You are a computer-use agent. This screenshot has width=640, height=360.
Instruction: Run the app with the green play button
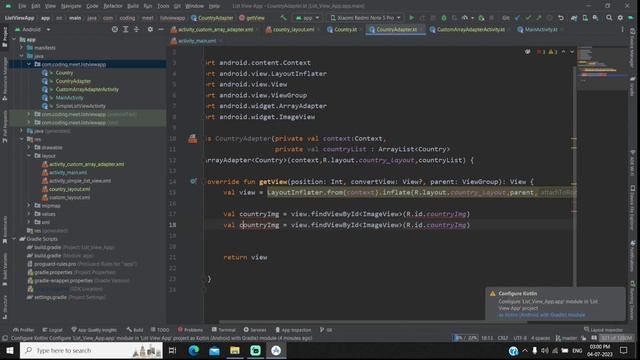click(411, 18)
